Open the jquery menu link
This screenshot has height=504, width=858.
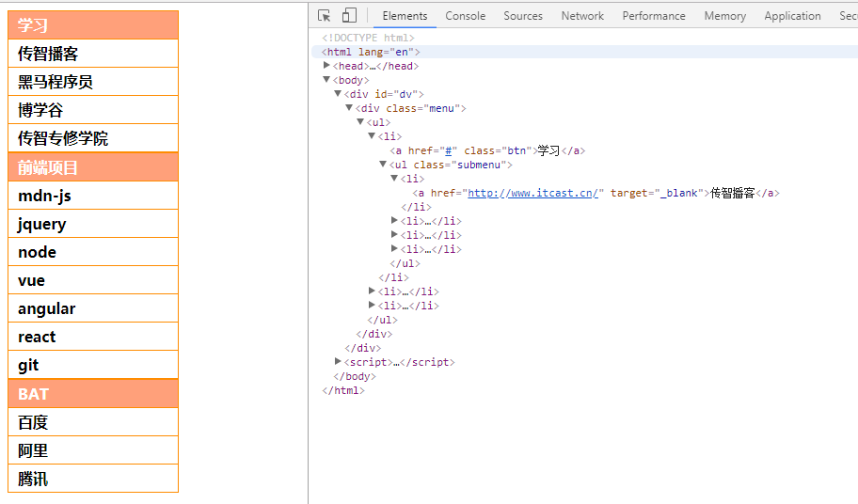click(42, 224)
